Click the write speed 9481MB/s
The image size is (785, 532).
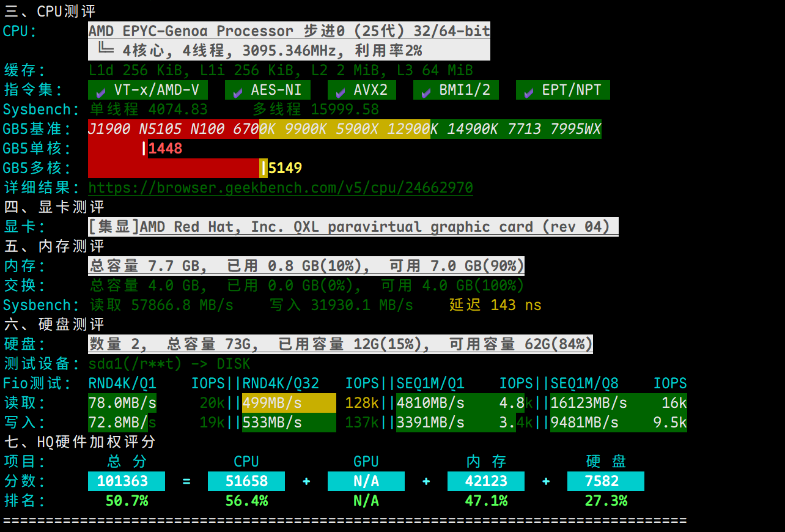[x=584, y=423]
